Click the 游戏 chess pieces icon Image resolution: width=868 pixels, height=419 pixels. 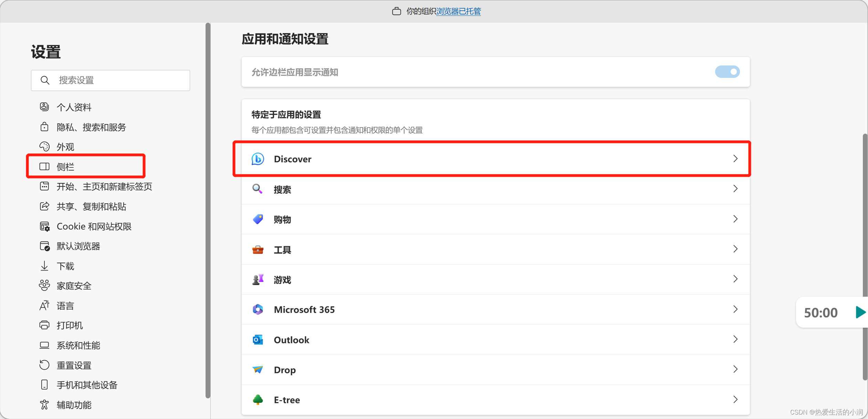tap(258, 279)
